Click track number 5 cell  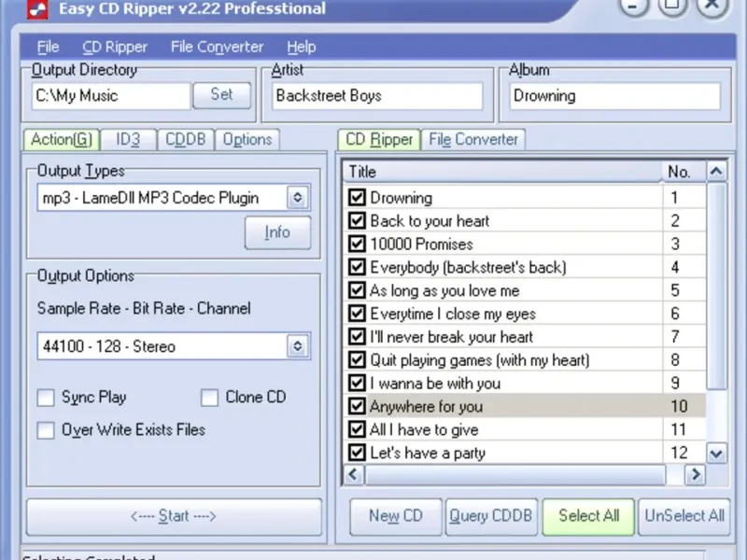pos(684,290)
